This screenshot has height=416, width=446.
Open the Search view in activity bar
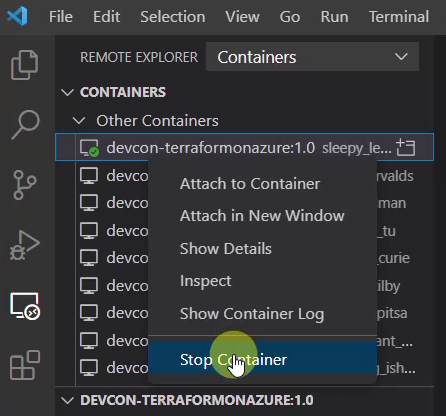(25, 125)
